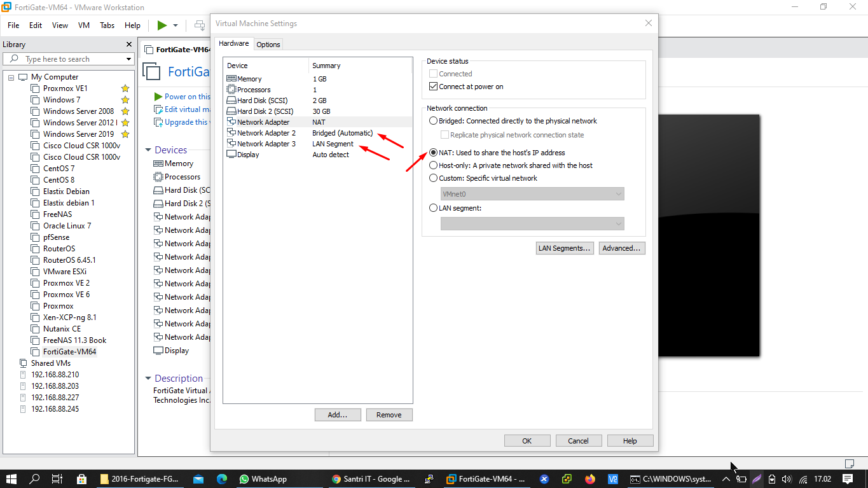The width and height of the screenshot is (868, 488).
Task: Open Mail app from taskbar
Action: (198, 479)
